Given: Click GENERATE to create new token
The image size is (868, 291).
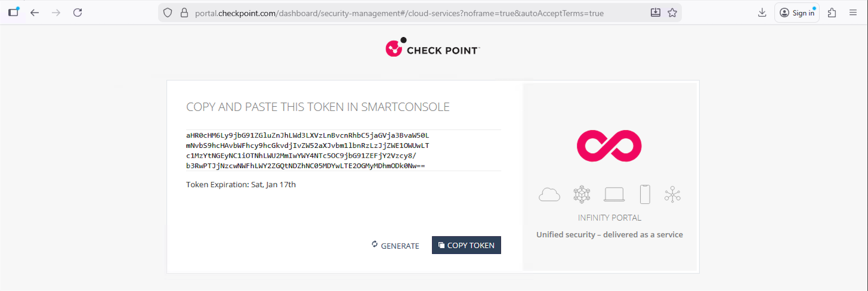Looking at the screenshot, I should [x=395, y=245].
